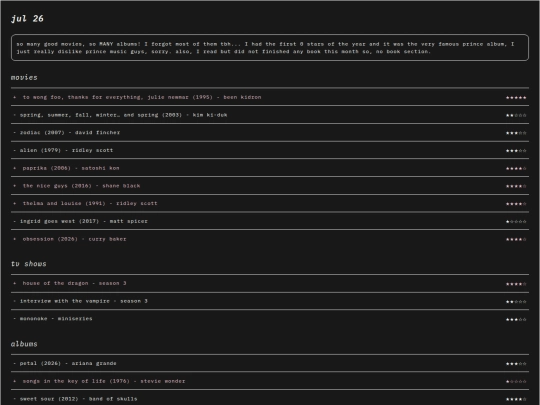This screenshot has width=540, height=405.
Task: Click five-star rating of 'to wong foo' row
Action: click(x=516, y=98)
